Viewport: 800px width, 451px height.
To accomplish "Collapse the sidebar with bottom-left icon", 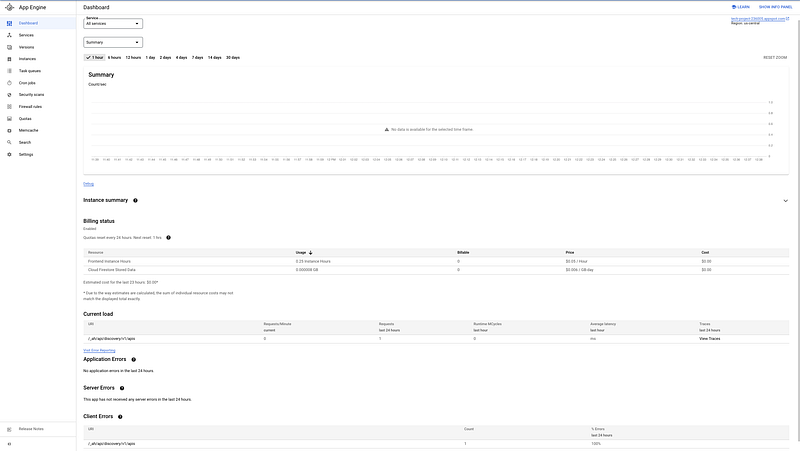I will (x=9, y=444).
